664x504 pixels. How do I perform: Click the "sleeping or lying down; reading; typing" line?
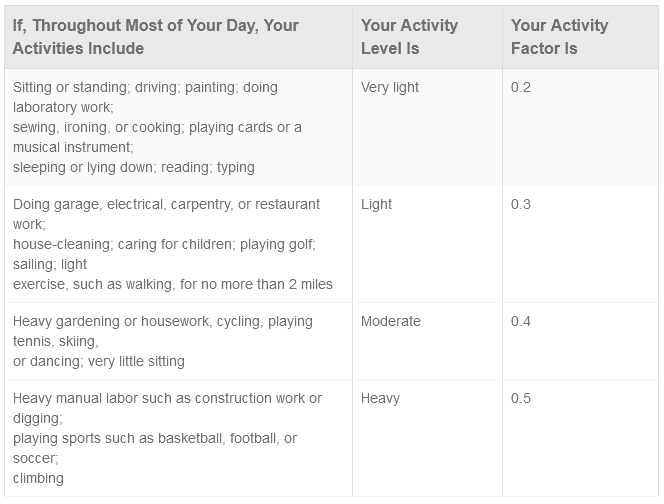coord(134,167)
